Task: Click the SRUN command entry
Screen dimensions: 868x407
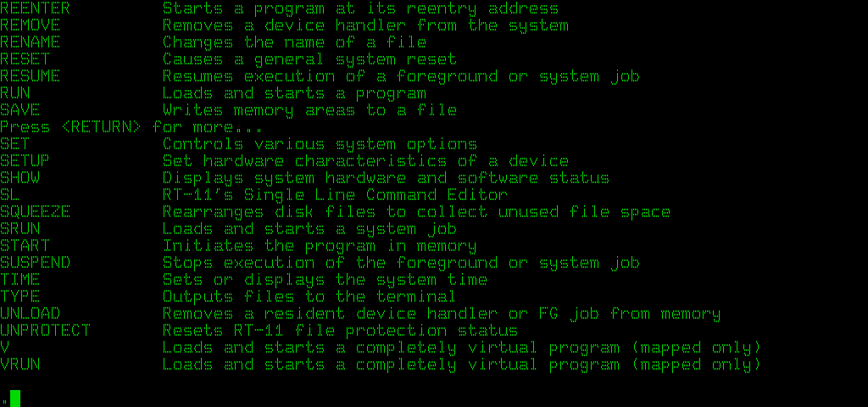Action: click(19, 229)
